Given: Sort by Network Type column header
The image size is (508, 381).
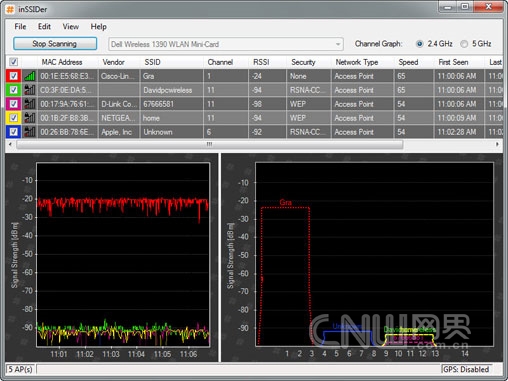Looking at the screenshot, I should 363,62.
